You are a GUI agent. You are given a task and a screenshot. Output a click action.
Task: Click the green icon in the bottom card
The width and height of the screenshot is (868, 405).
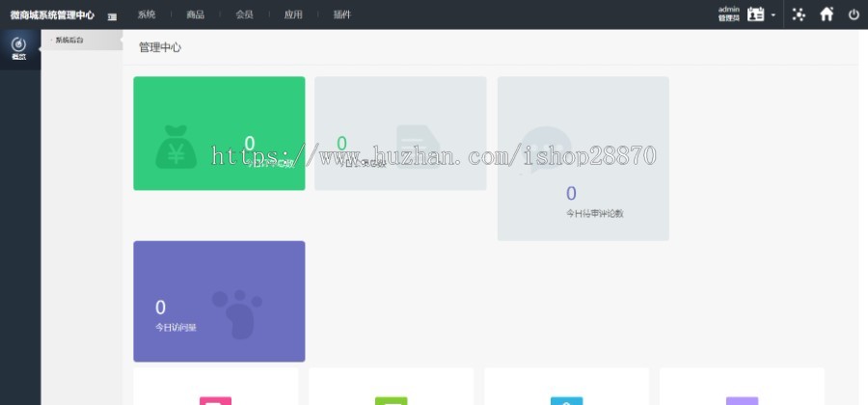391,401
